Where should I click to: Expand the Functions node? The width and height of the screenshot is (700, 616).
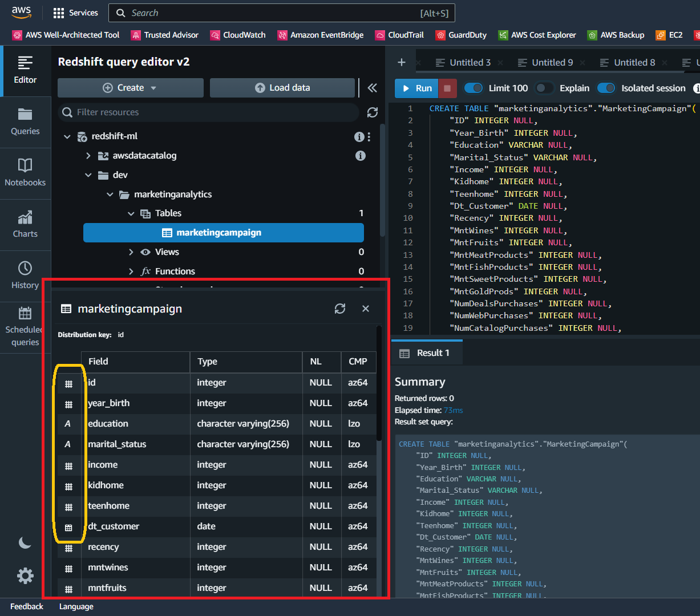[x=131, y=271]
